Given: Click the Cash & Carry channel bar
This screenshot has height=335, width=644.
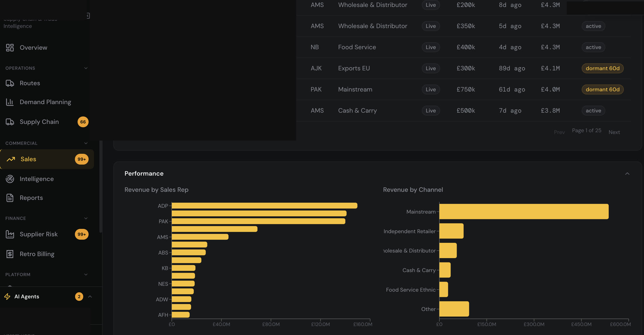Looking at the screenshot, I should [x=445, y=270].
